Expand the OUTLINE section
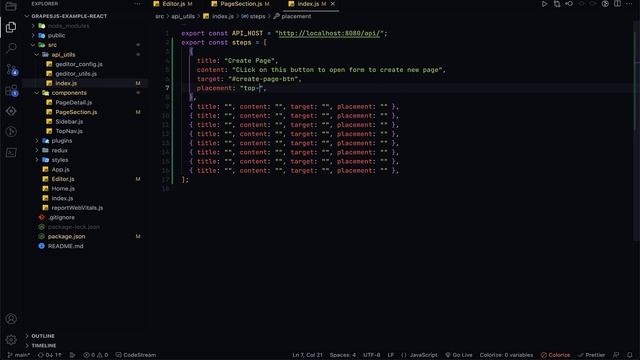 pos(43,336)
